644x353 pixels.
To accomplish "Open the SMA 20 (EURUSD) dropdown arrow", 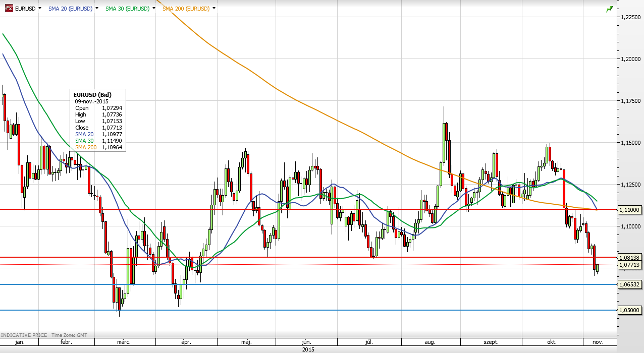I will point(96,9).
